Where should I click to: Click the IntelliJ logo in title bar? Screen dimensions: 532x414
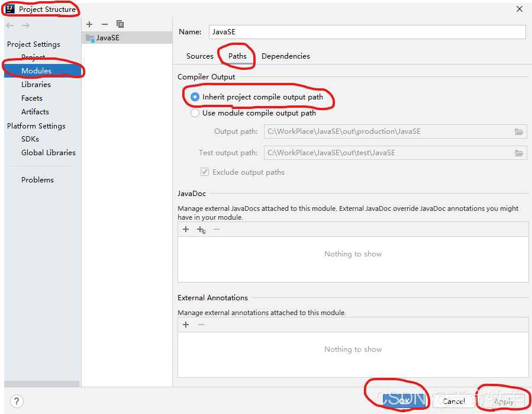point(10,9)
